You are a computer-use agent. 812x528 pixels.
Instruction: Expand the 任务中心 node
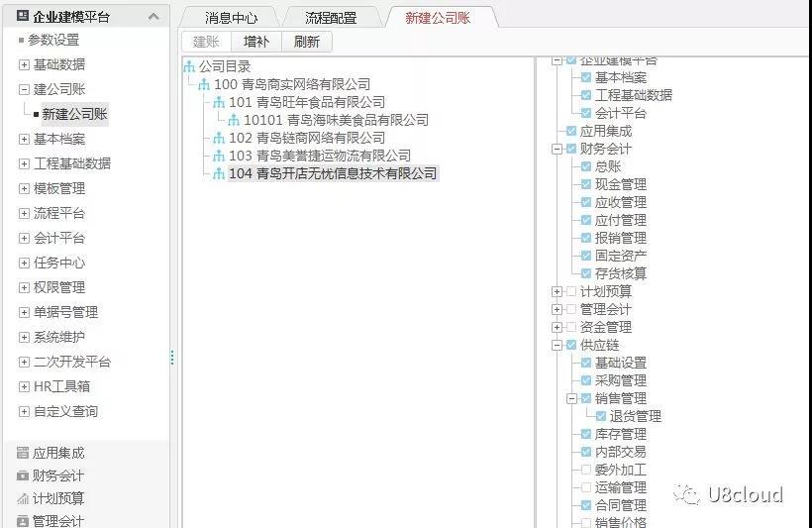24,263
